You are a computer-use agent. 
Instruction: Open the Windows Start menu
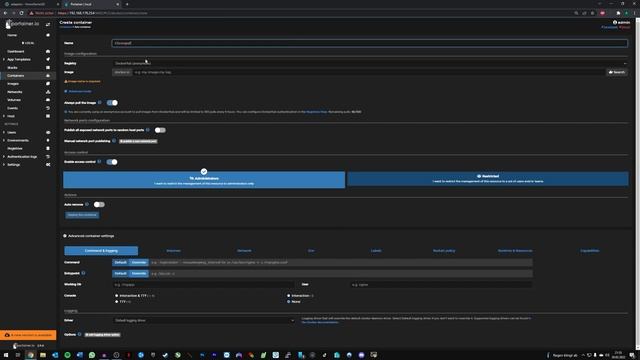pos(6,355)
